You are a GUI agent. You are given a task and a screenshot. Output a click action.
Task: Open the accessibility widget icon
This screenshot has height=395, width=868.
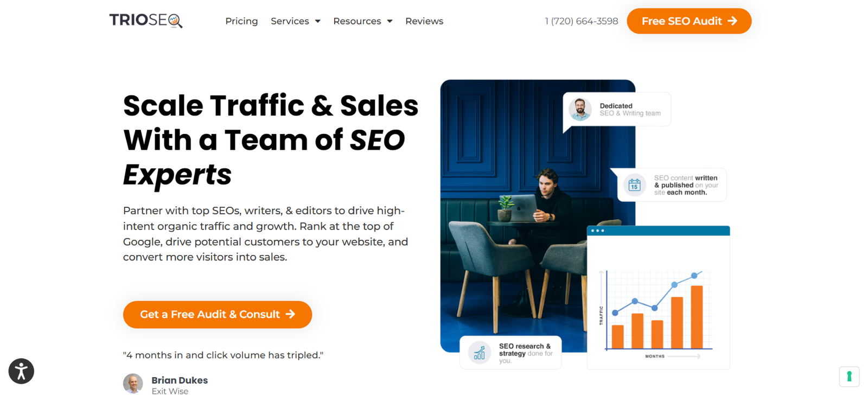tap(21, 371)
